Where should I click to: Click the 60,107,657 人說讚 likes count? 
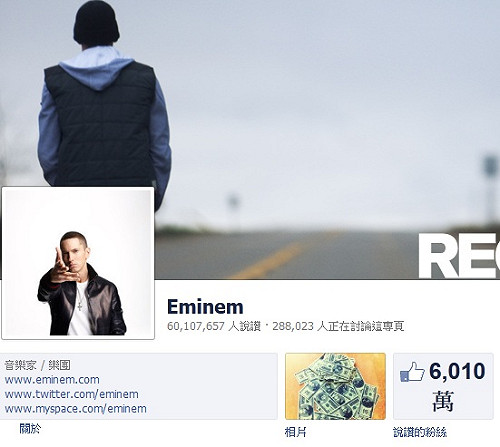(214, 326)
